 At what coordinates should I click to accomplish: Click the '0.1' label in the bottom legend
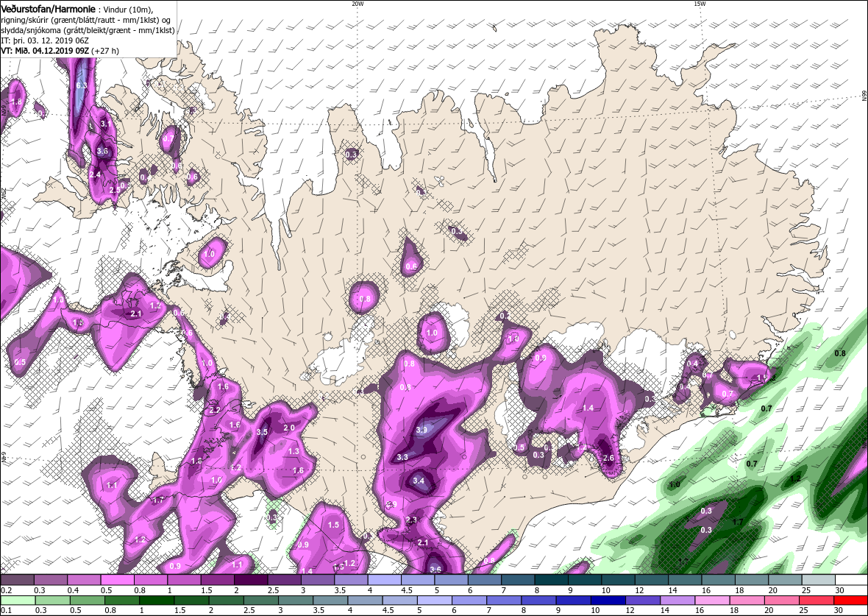point(7,610)
